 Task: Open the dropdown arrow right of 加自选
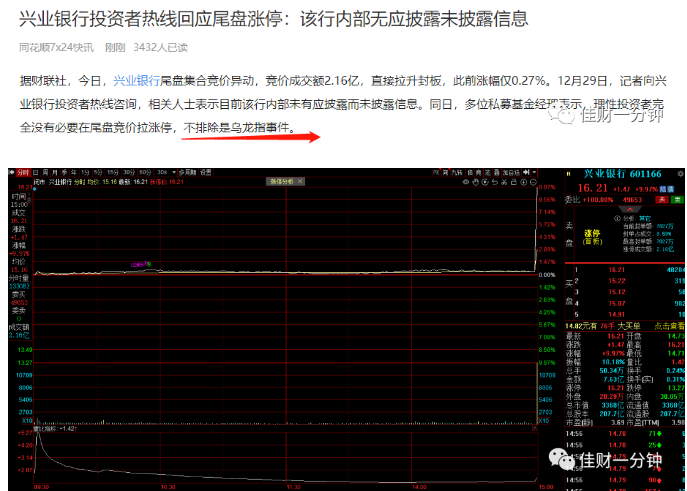(x=534, y=173)
